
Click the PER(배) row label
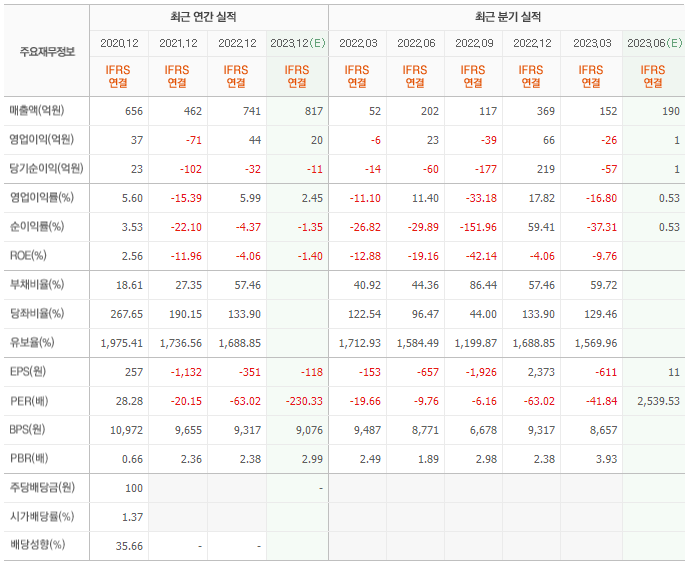29,401
